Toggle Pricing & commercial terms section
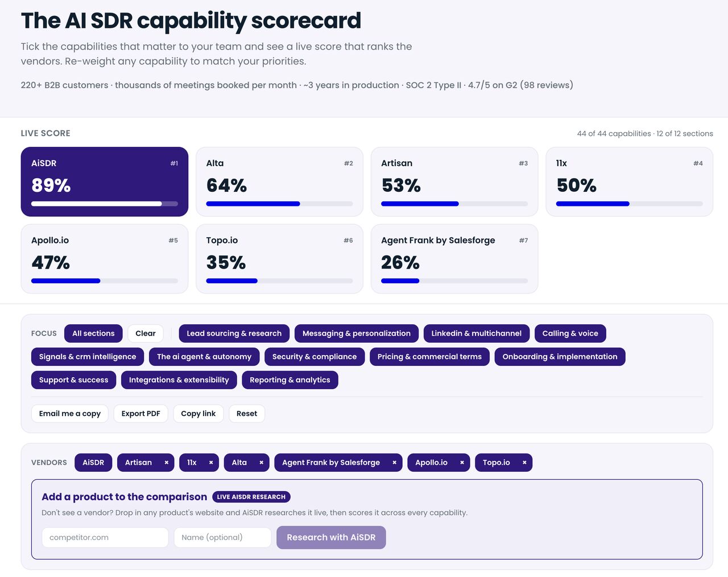This screenshot has height=577, width=728. tap(429, 357)
